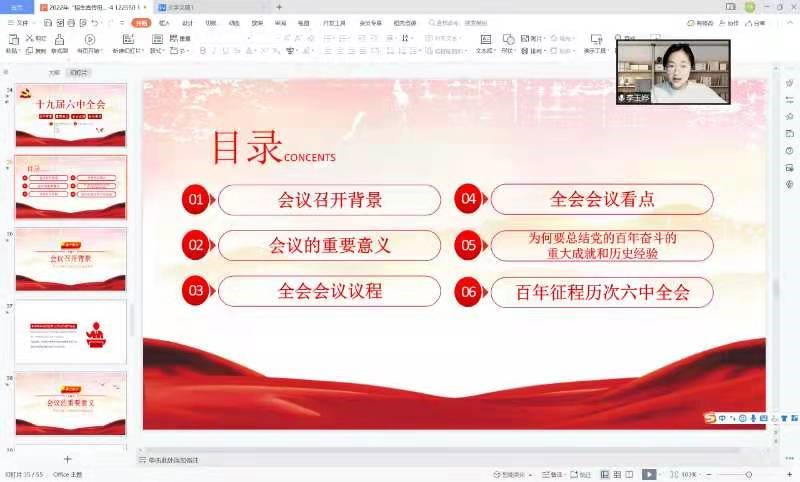Adjust the zoom slider in status bar
Viewport: 800px width, 482px height.
point(748,474)
